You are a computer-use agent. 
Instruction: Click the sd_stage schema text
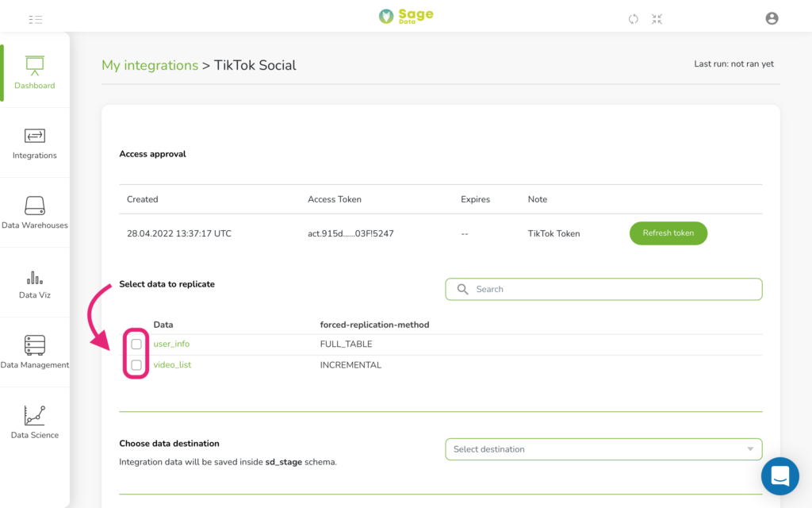283,462
